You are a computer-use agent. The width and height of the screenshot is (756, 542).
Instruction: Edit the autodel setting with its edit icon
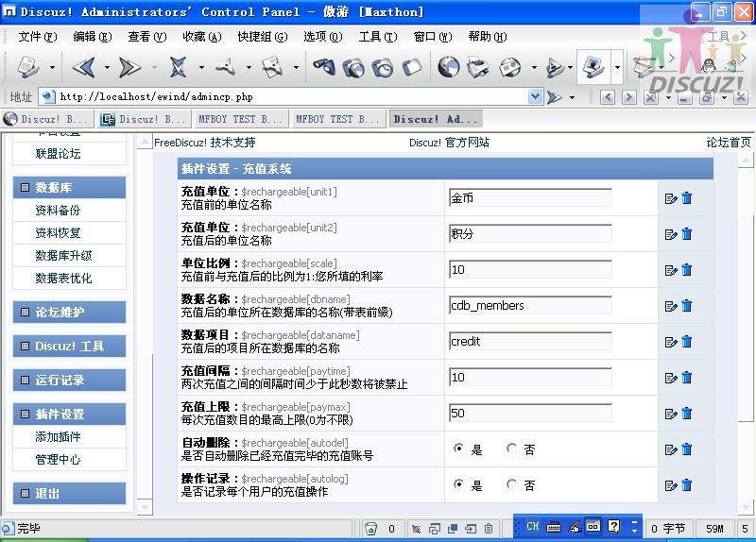pos(671,450)
